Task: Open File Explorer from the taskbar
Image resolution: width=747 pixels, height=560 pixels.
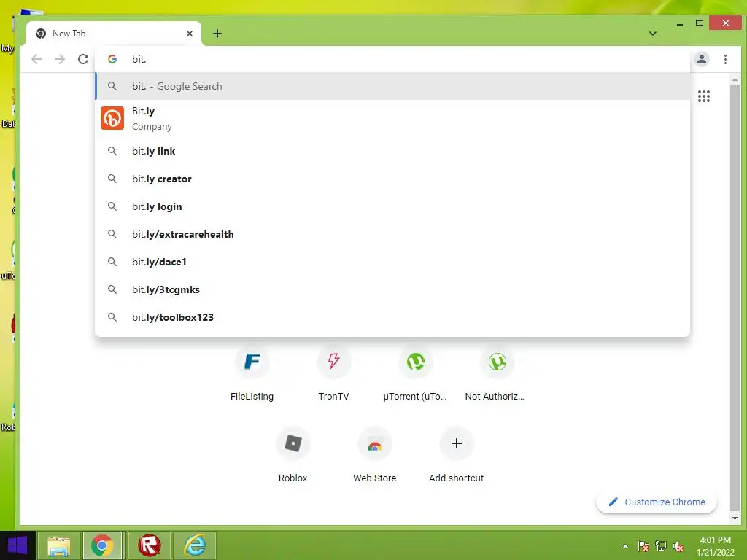Action: [x=58, y=545]
